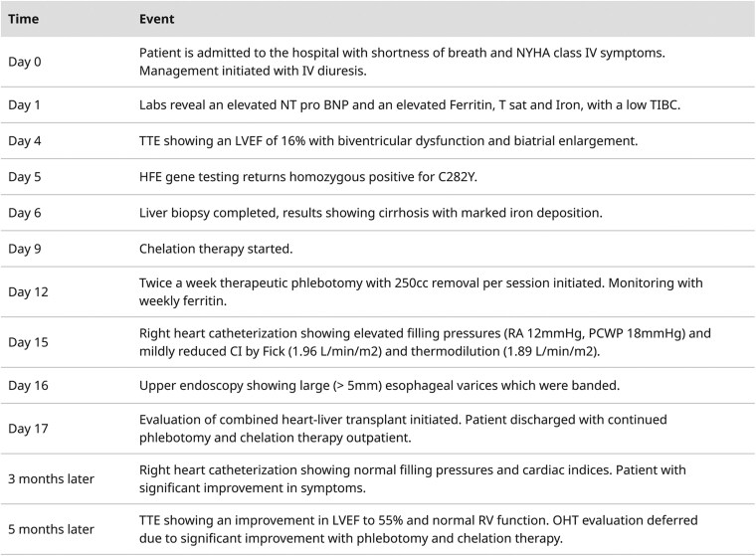Screen dimensions: 756x556
Task: Select the Day 12 time cell
Action: click(28, 291)
